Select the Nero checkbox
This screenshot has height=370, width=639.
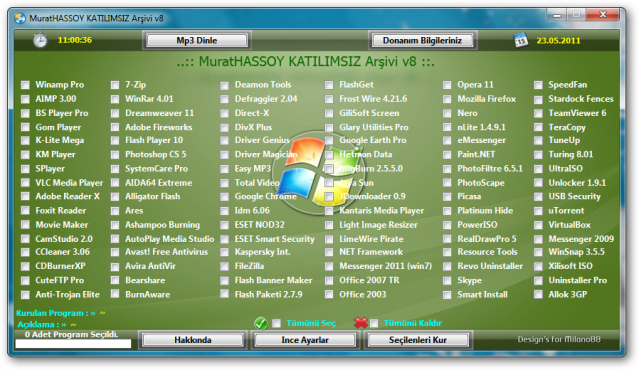click(447, 113)
